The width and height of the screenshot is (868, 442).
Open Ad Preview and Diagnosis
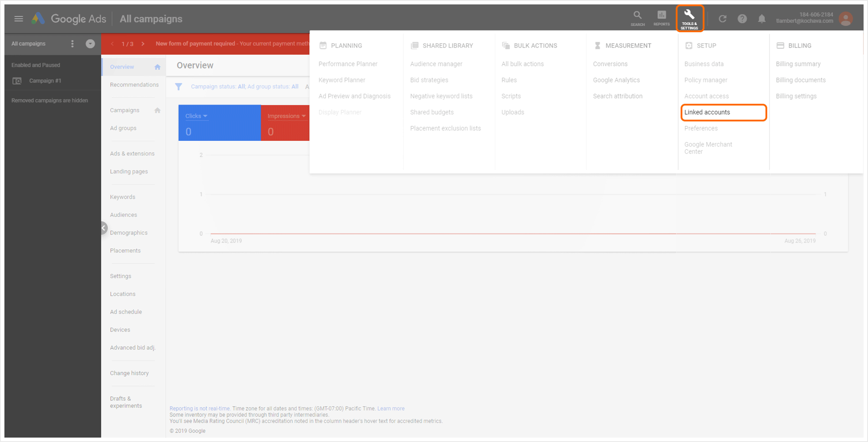[354, 96]
